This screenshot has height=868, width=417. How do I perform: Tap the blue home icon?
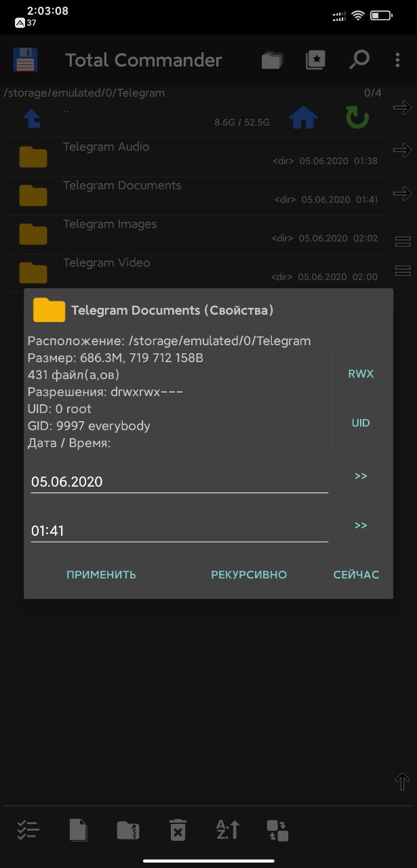pos(303,117)
